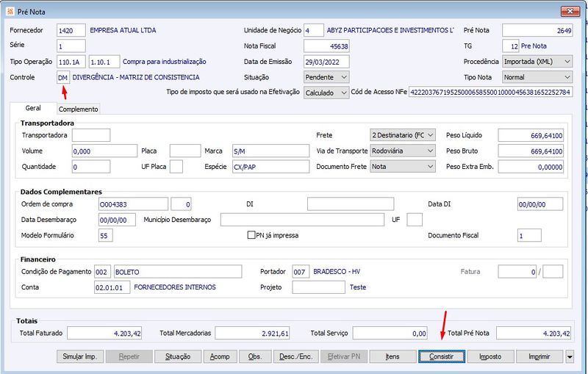Image resolution: width=588 pixels, height=374 pixels.
Task: Click the Obs. button
Action: pos(255,356)
